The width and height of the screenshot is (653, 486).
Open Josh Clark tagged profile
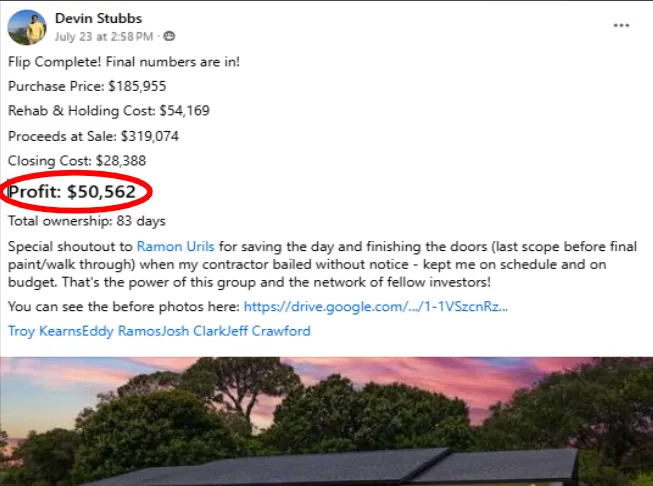coord(193,331)
